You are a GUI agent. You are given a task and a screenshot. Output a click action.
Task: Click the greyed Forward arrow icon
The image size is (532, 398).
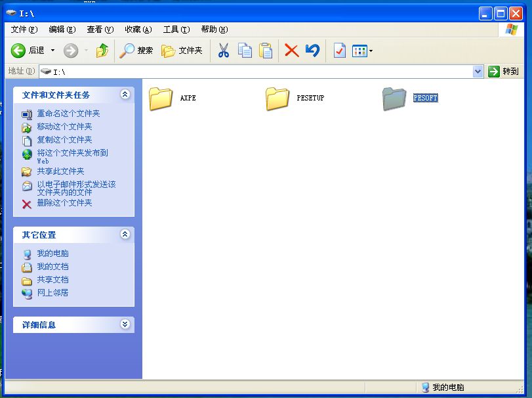click(x=71, y=51)
